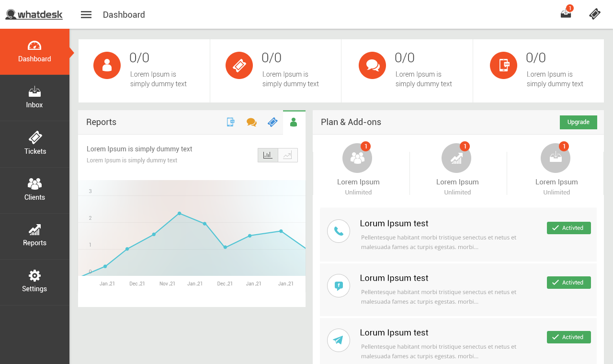Click the chart add-on circle with badge
The image size is (613, 364).
(456, 158)
